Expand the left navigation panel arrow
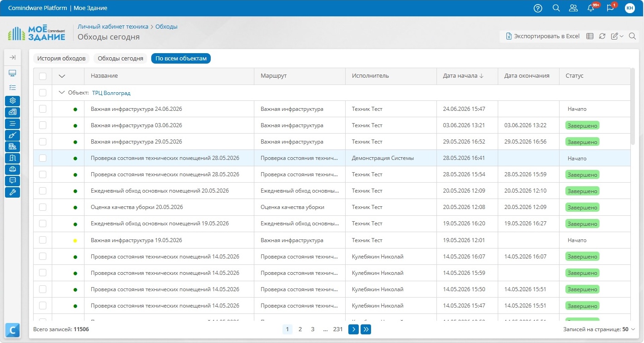 (12, 57)
